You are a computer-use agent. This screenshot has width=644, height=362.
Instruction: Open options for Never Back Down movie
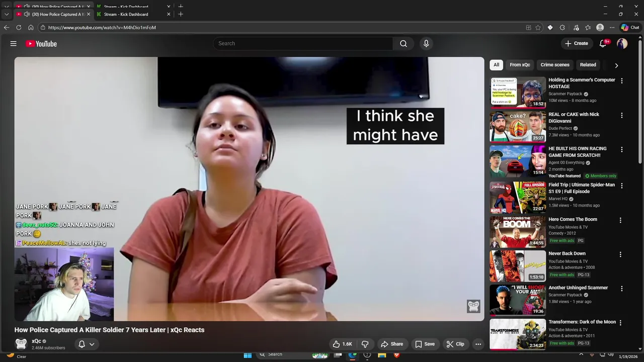[620, 254]
